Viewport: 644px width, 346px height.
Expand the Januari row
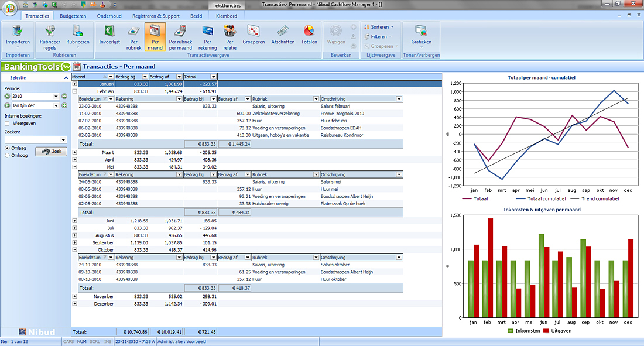coord(74,84)
